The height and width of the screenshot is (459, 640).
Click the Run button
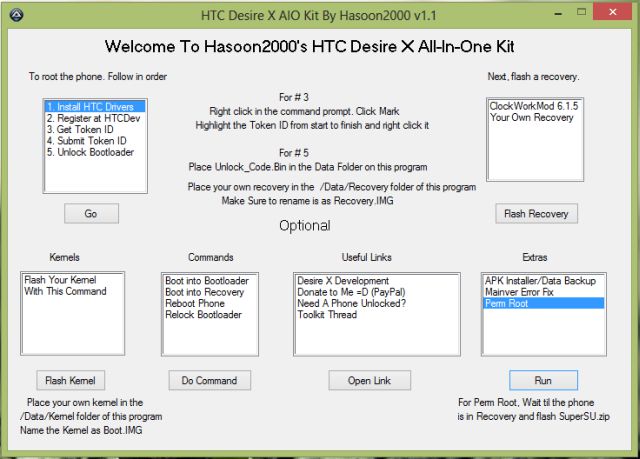543,380
